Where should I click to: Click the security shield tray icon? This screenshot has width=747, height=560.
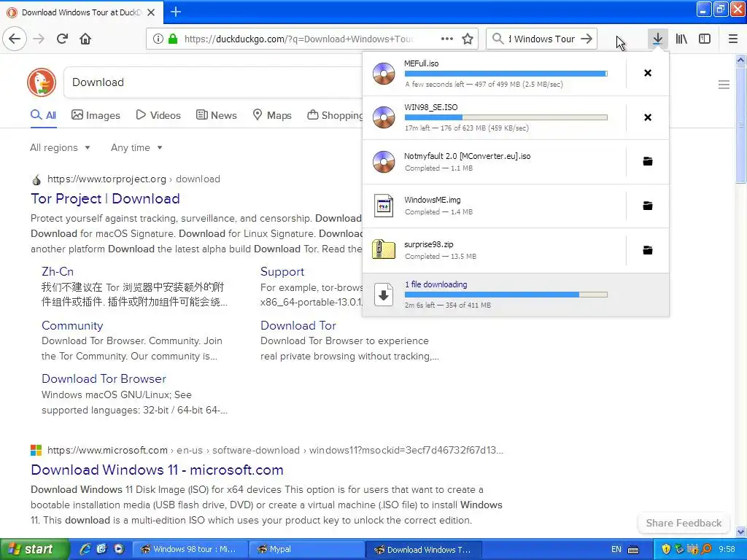coord(666,549)
